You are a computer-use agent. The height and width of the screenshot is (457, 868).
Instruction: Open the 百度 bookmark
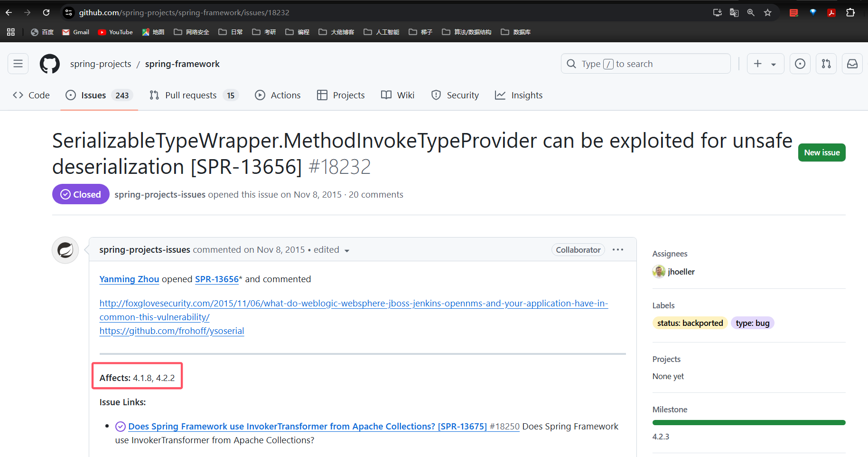click(x=42, y=32)
